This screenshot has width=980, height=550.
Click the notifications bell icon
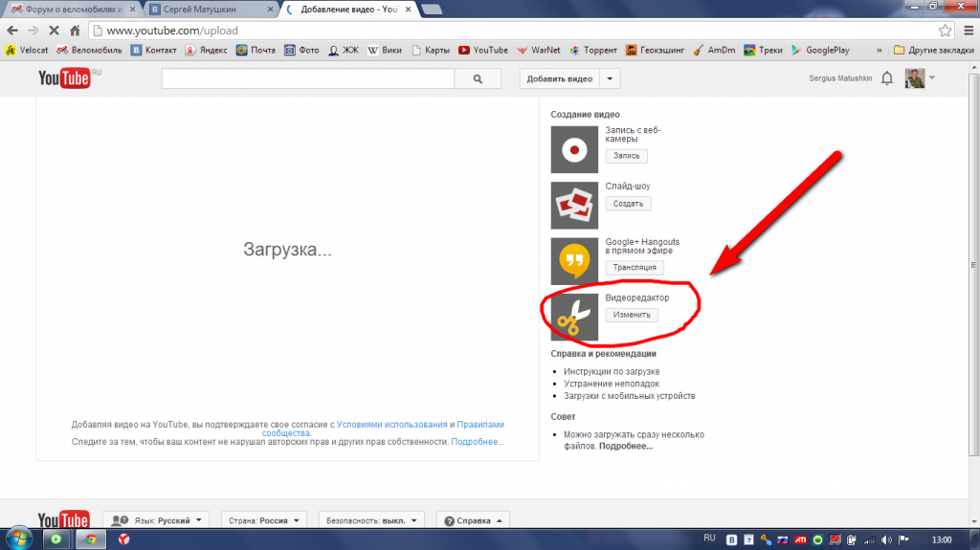click(x=887, y=78)
